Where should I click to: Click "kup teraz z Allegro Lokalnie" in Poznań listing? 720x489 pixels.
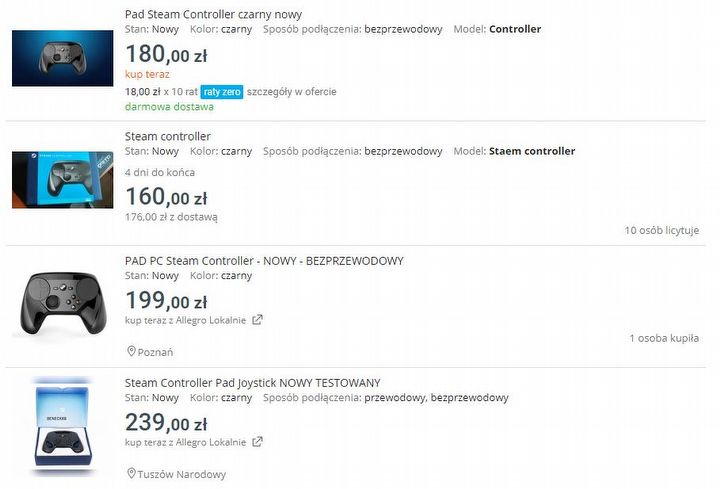click(x=187, y=320)
